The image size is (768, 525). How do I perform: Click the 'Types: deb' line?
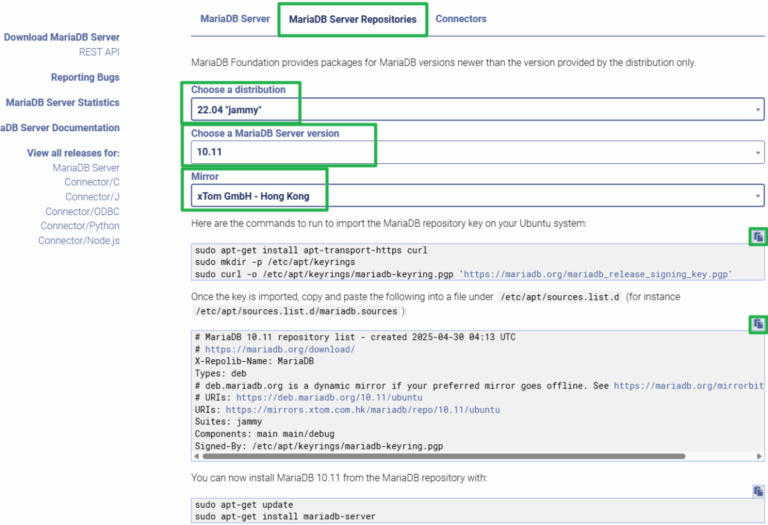click(x=220, y=374)
